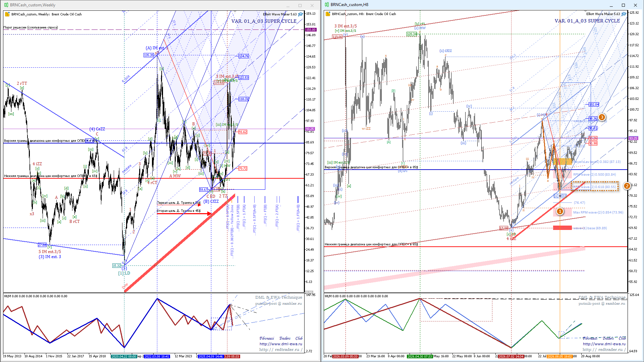This screenshot has height=362, width=644.
Task: Close the BRNCash Weekly chart window
Action: click(x=312, y=5)
